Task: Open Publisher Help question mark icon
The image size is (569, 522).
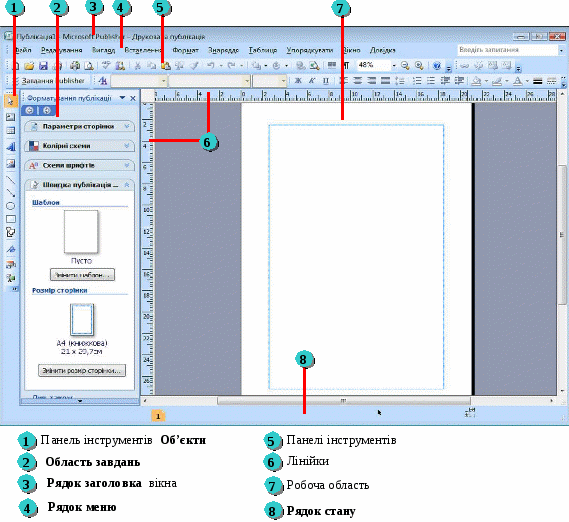Action: (437, 66)
